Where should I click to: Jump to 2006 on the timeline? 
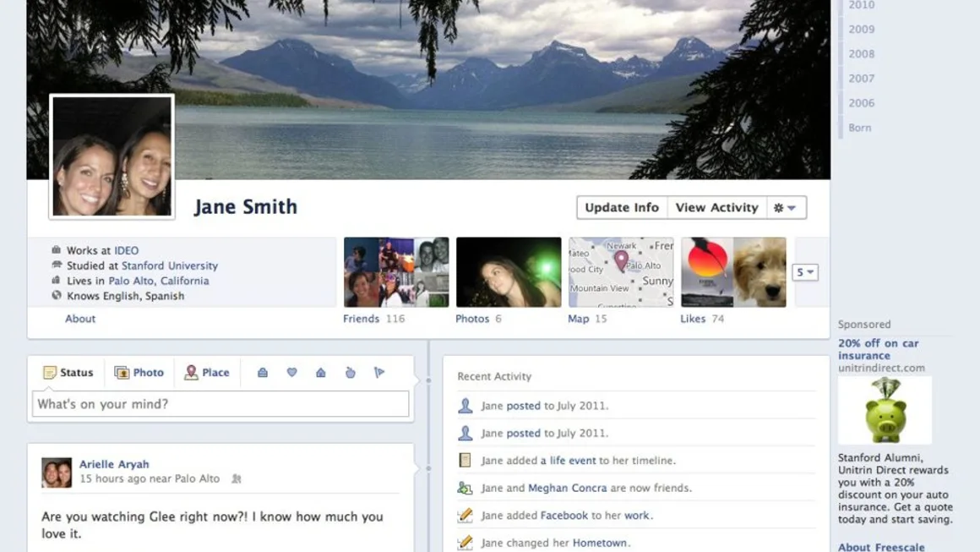click(861, 103)
